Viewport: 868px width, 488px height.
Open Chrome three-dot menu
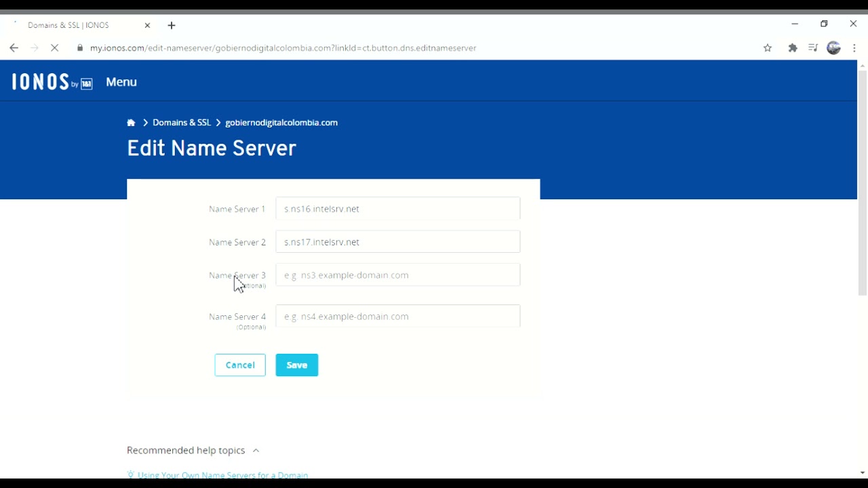click(854, 48)
